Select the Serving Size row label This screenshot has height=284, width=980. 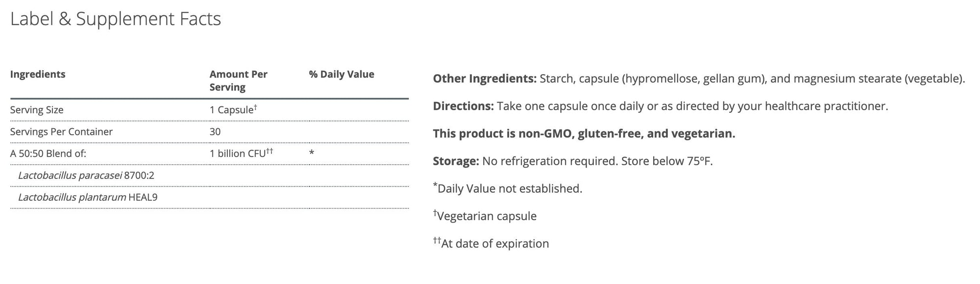pyautogui.click(x=37, y=110)
